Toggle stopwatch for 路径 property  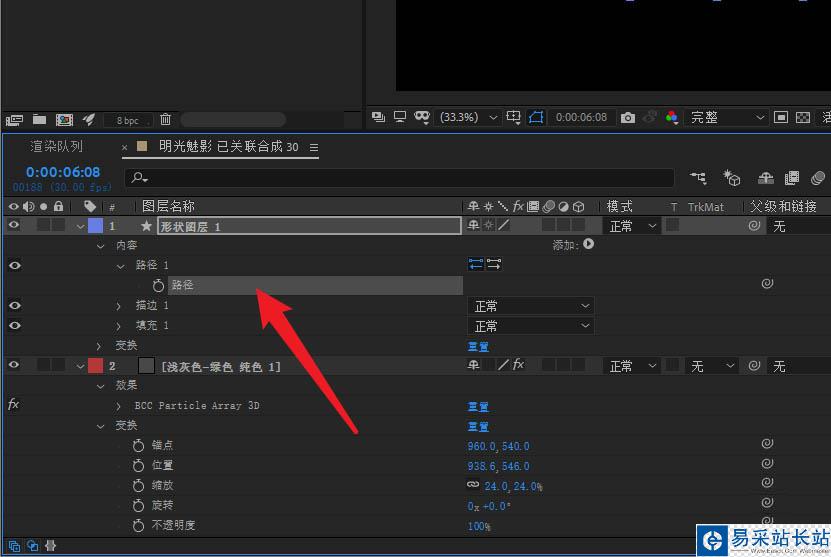[158, 286]
